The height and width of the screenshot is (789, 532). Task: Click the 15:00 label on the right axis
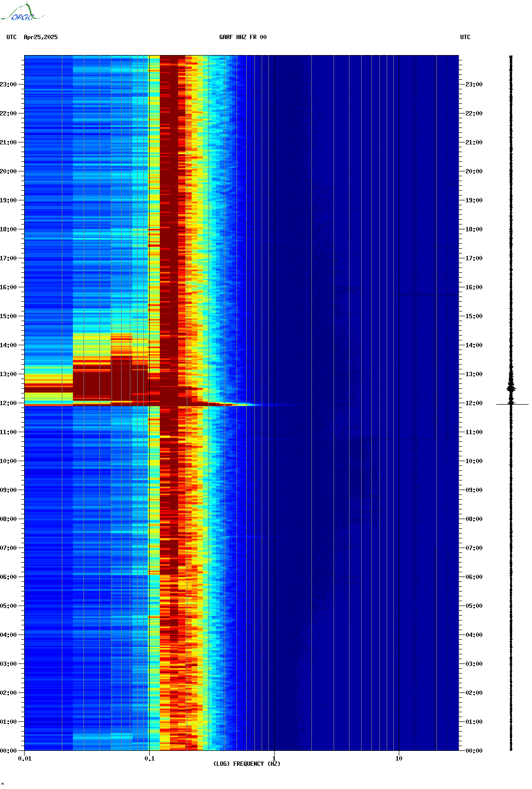pos(474,316)
